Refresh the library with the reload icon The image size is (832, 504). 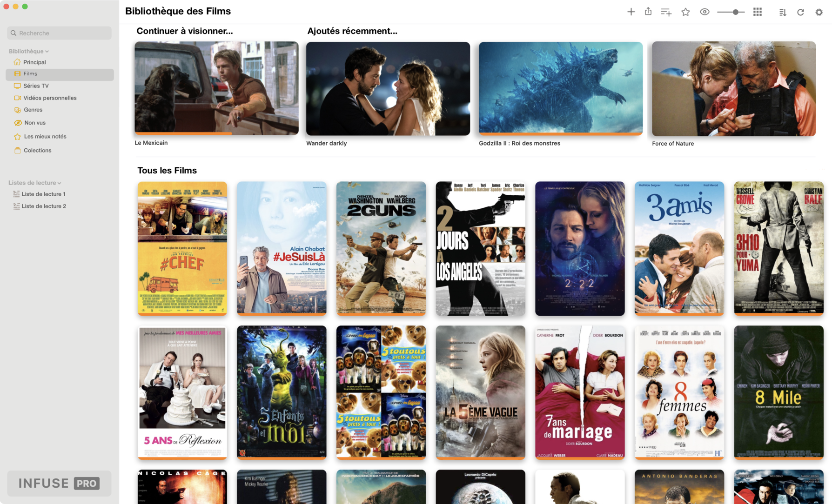(800, 12)
